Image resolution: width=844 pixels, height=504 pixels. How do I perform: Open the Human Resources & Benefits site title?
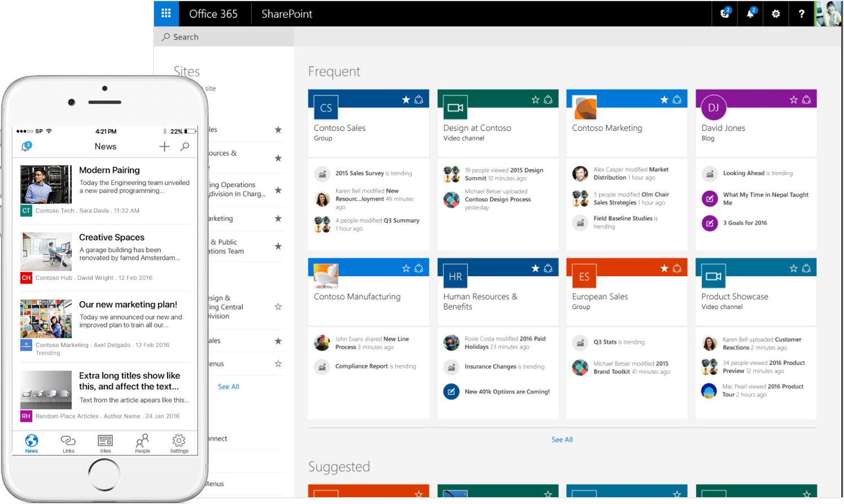click(480, 302)
